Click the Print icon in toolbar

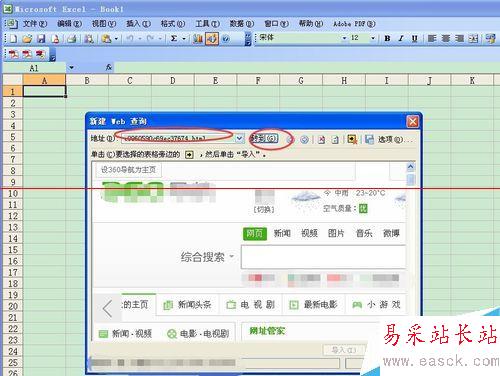72,39
